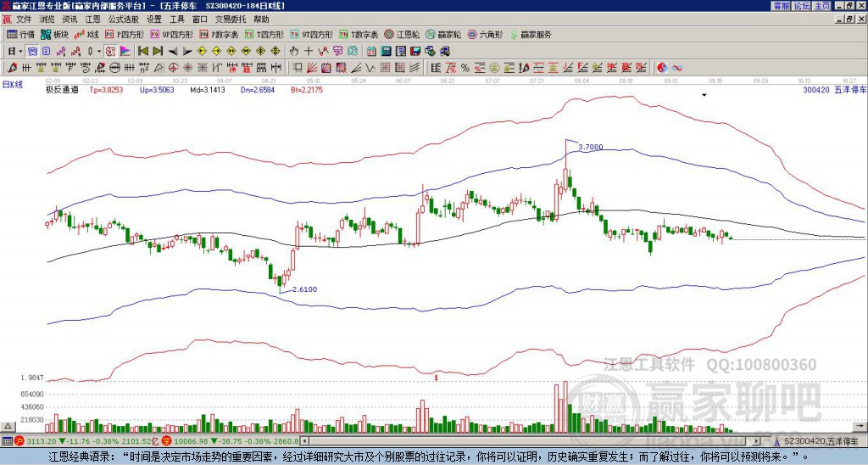Click the colorful flag icon

(125, 52)
